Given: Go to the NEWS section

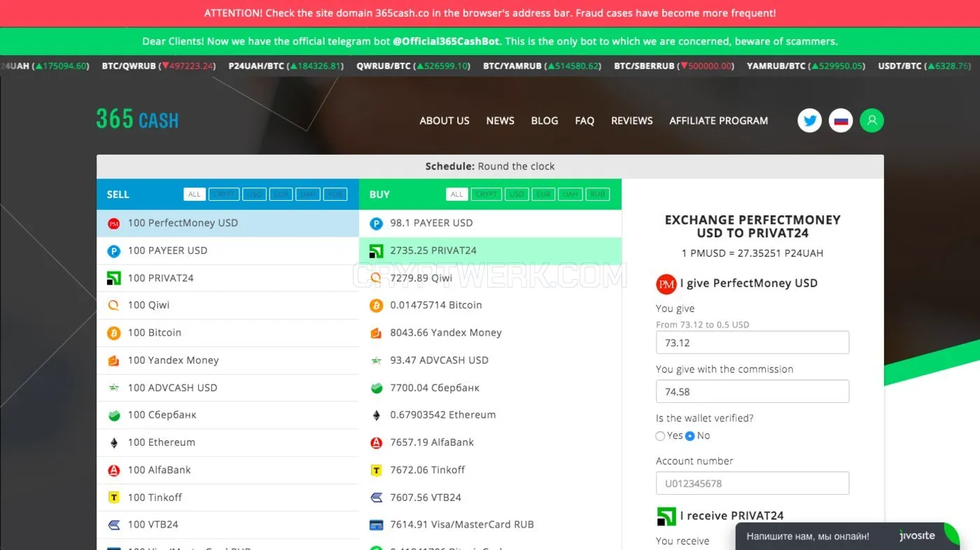Looking at the screenshot, I should click(500, 120).
